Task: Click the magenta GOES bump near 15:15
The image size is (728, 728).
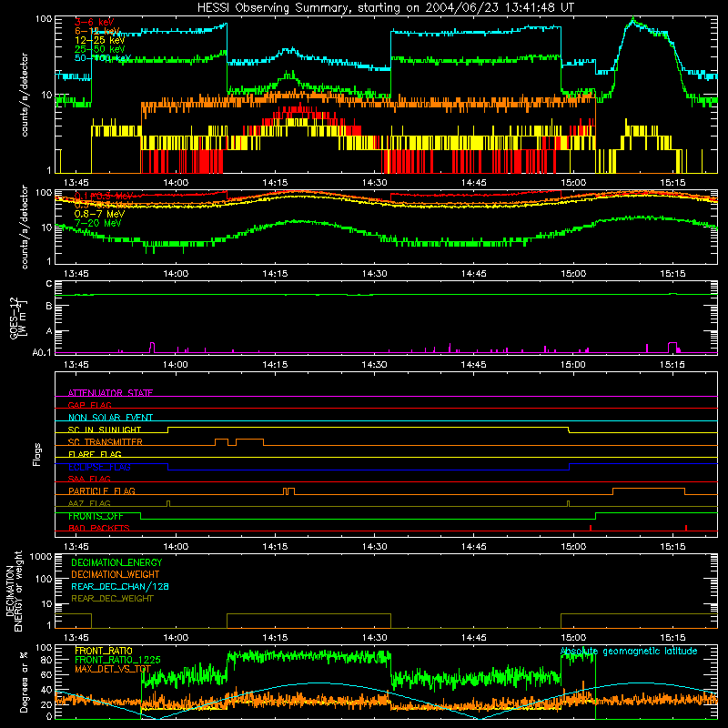Action: pos(672,348)
